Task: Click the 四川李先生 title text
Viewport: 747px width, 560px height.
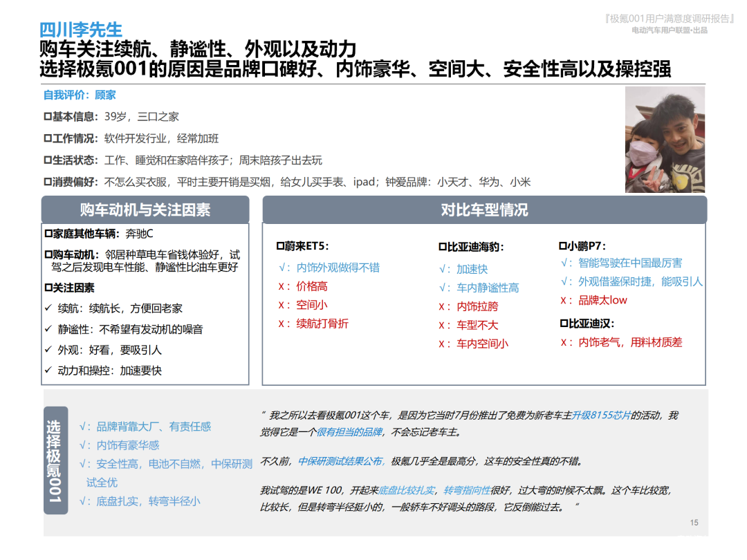Action: (x=80, y=30)
